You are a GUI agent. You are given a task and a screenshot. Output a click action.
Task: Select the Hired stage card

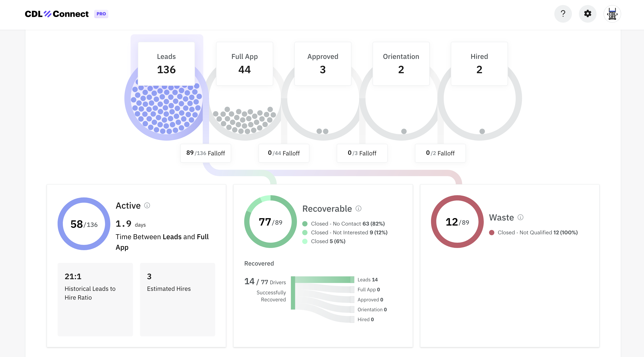479,64
